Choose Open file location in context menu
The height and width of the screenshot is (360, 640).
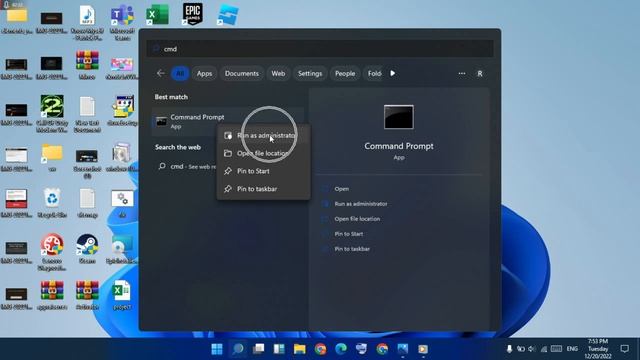[x=263, y=153]
